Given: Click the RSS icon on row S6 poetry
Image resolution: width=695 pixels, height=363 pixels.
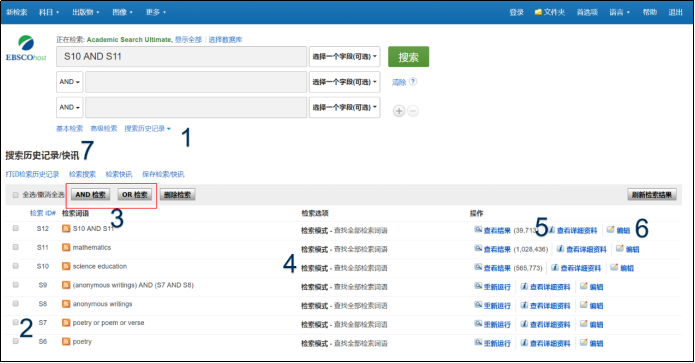Looking at the screenshot, I should coord(66,341).
